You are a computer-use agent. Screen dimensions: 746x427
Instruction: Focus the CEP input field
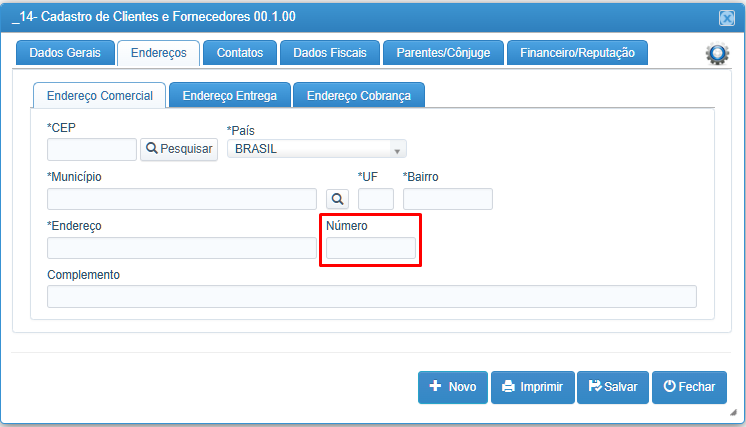92,149
